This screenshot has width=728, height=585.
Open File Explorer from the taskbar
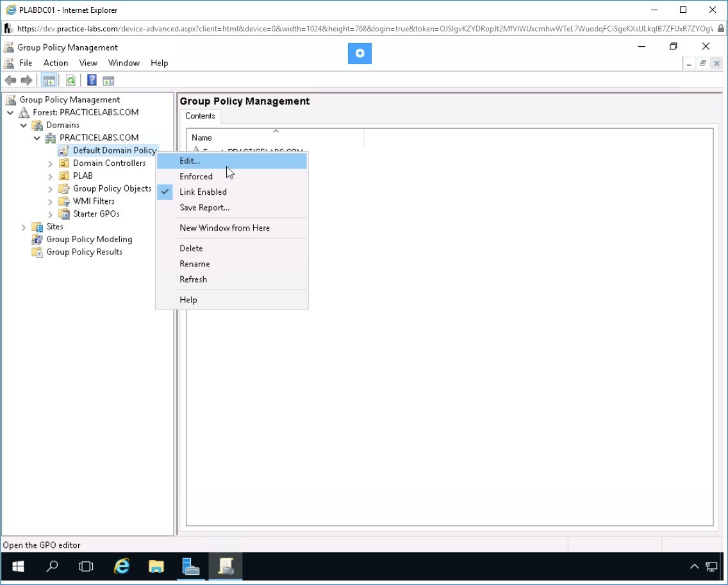[x=156, y=566]
